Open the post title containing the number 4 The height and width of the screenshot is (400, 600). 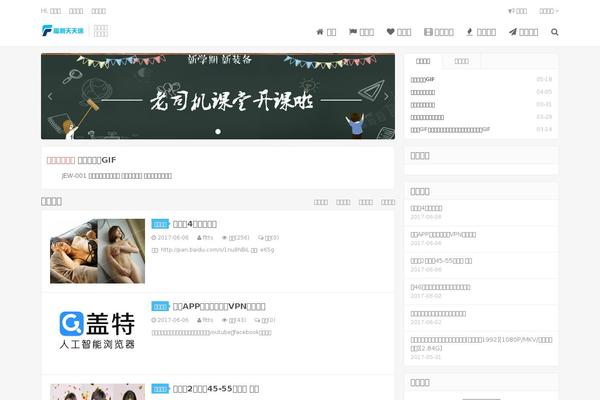[195, 224]
